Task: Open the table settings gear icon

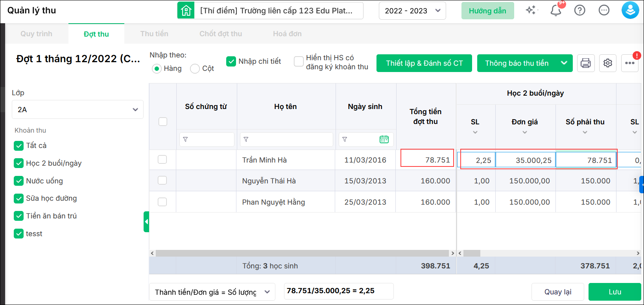Action: point(608,63)
